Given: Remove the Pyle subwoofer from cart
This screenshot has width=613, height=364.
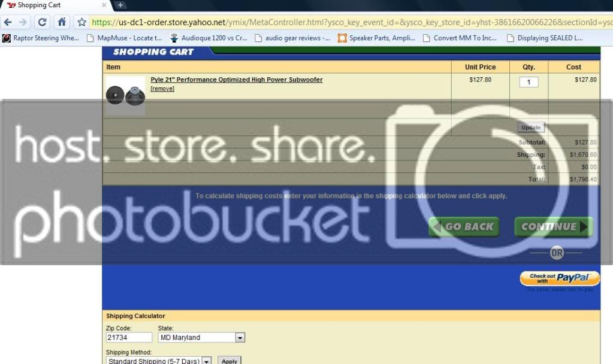Looking at the screenshot, I should (x=162, y=89).
